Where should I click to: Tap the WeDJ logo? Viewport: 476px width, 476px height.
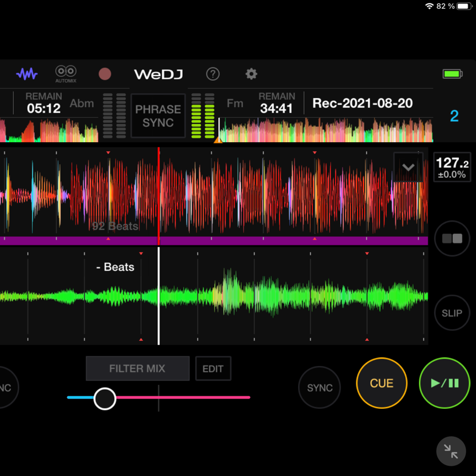click(158, 74)
